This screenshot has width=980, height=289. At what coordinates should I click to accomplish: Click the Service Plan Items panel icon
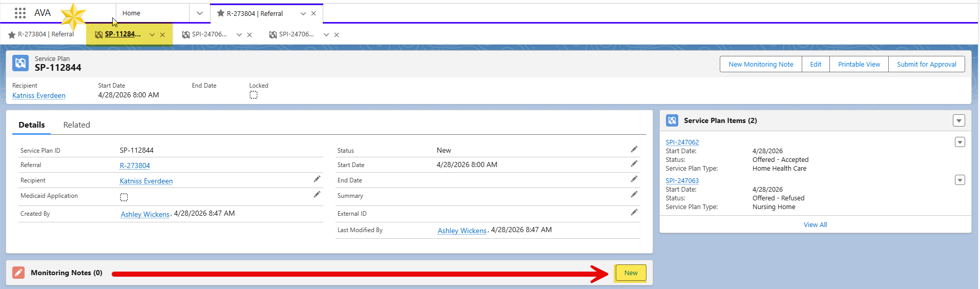[672, 120]
